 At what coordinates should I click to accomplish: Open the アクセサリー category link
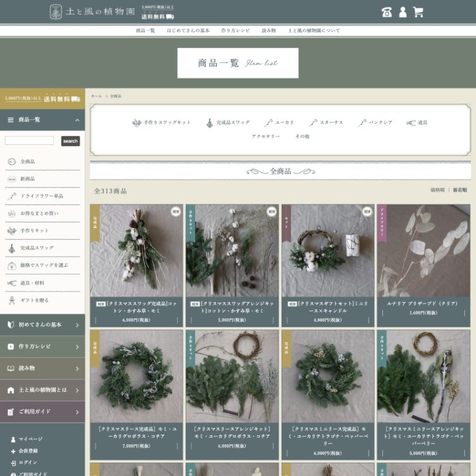(x=266, y=137)
